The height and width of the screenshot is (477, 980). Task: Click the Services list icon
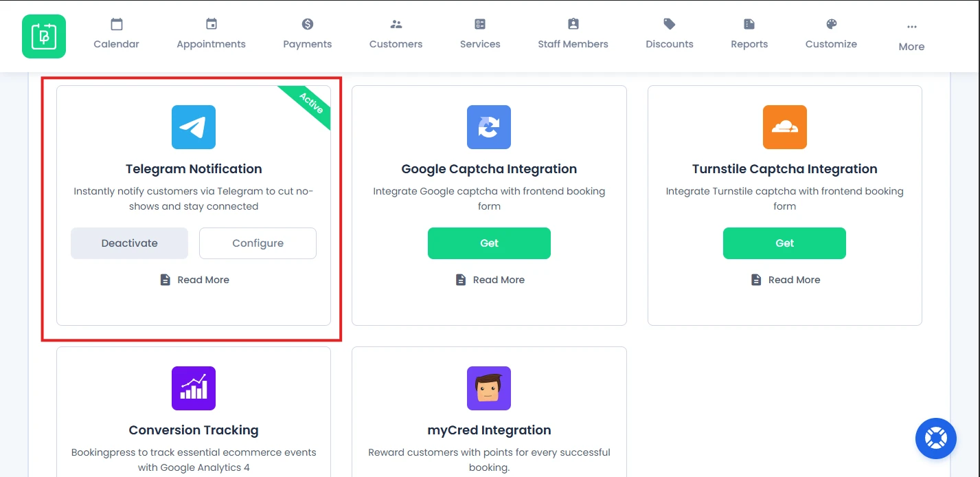[x=480, y=24]
